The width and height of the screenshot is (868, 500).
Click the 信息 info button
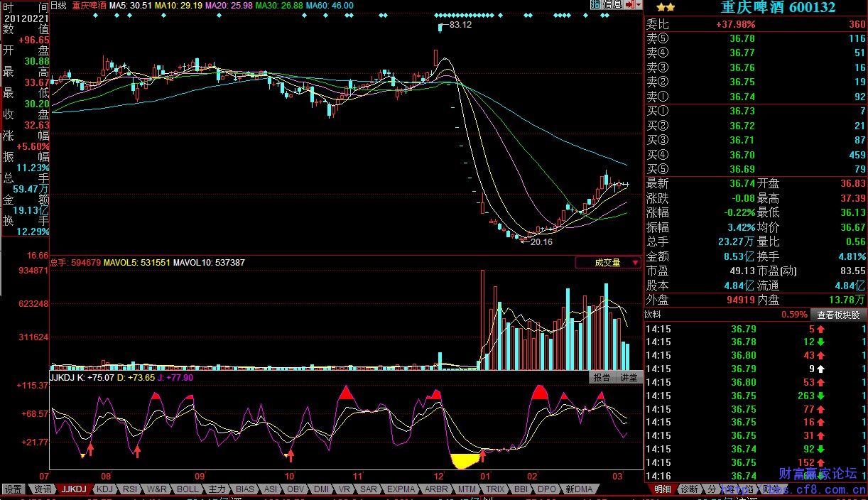click(612, 5)
